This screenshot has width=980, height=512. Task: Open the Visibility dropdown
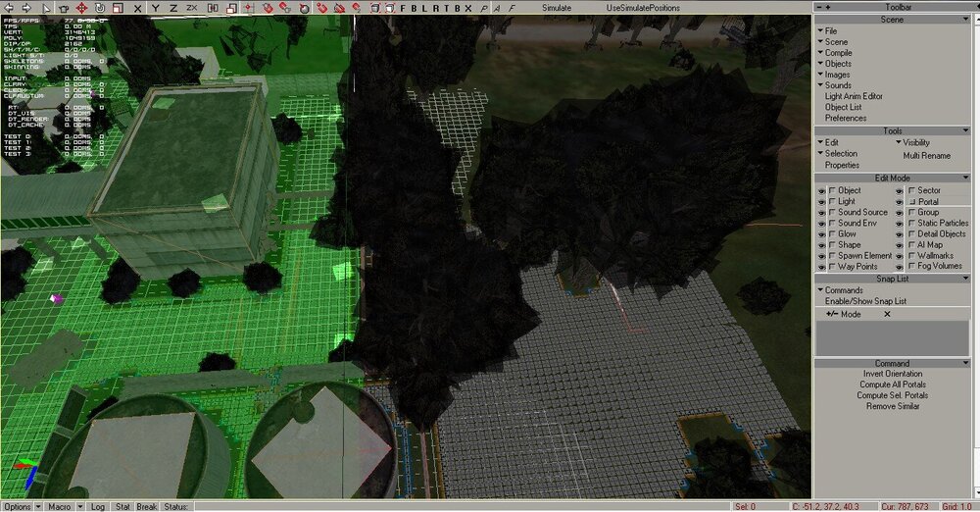[x=912, y=142]
